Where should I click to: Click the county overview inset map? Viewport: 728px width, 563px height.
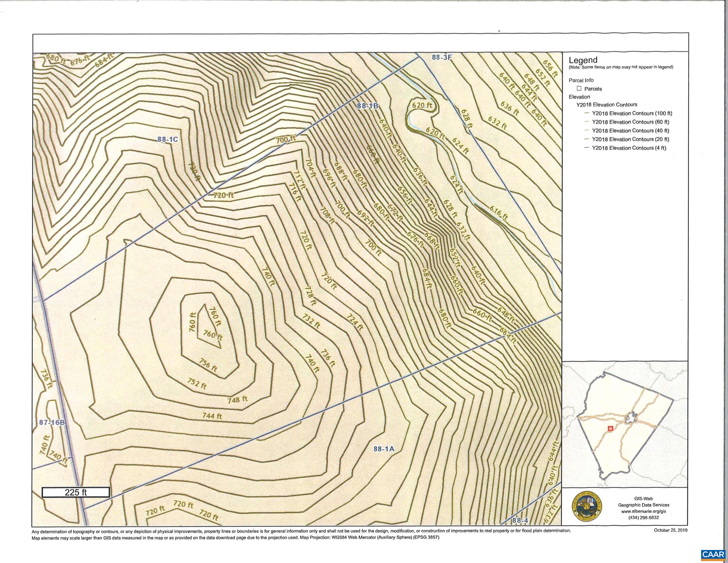pyautogui.click(x=625, y=424)
